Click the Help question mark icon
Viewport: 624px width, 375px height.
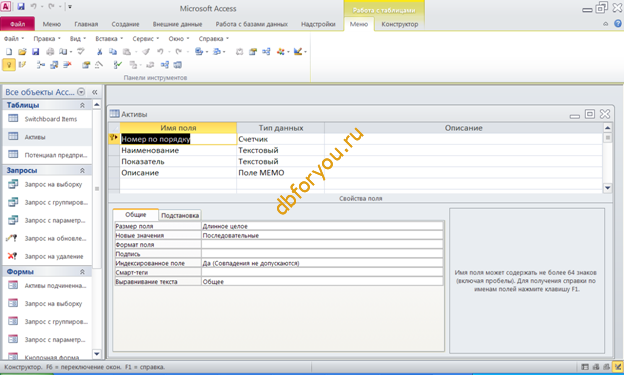point(618,24)
